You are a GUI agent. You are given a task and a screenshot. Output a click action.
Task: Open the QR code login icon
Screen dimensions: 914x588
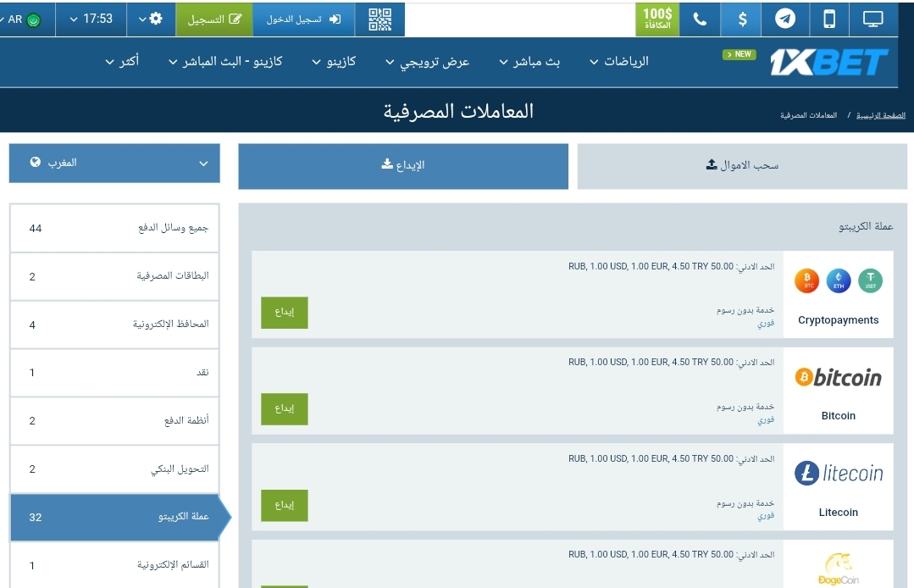[380, 19]
